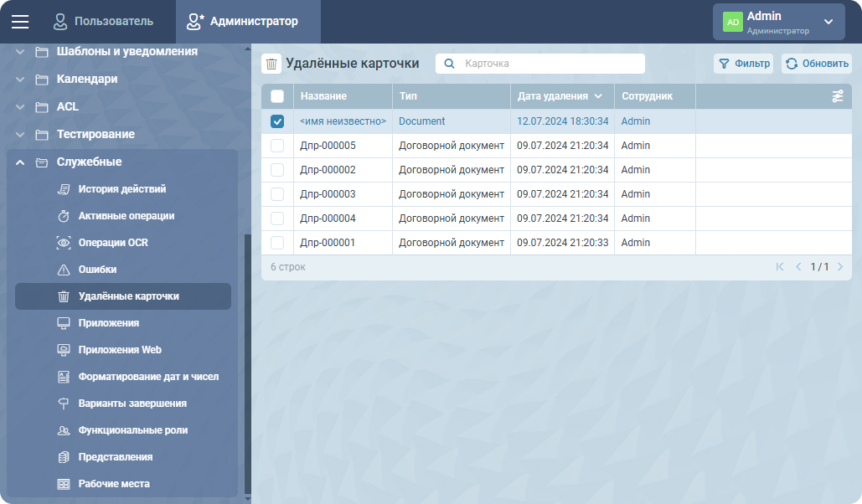
Task: Sort by Дата удаления column header
Action: click(x=553, y=96)
